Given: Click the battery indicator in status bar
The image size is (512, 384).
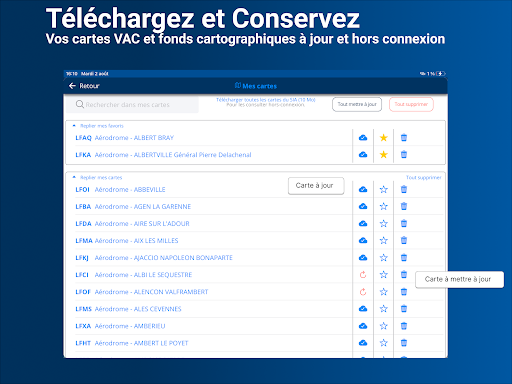Looking at the screenshot, I should click(441, 74).
